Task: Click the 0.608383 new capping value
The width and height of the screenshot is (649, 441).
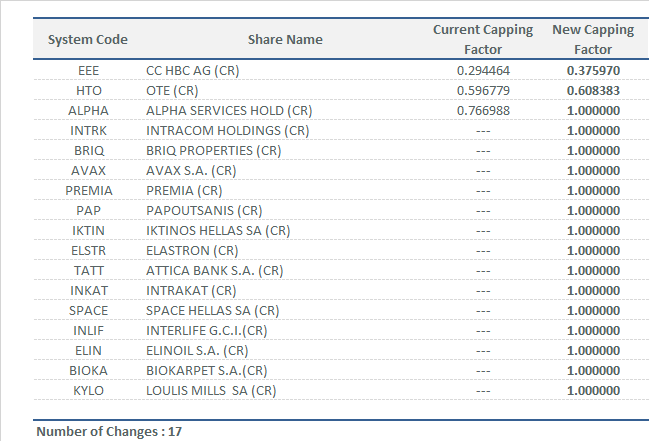Action: coord(593,91)
